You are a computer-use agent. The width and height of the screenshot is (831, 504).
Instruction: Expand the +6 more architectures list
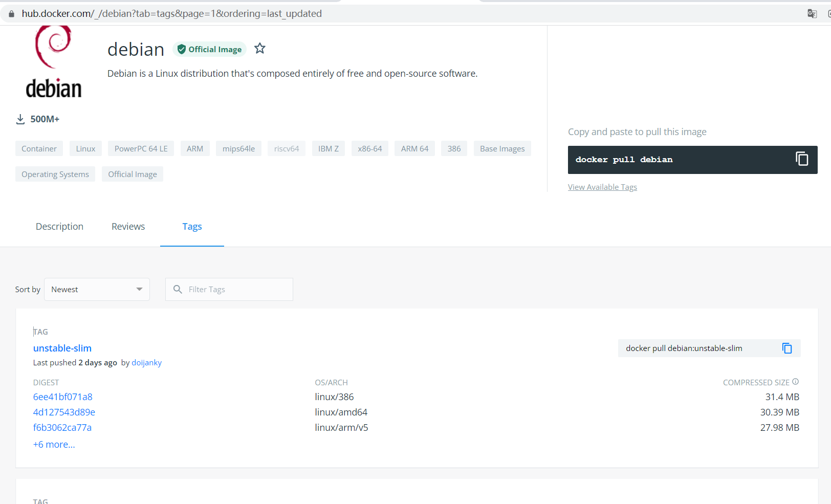54,444
